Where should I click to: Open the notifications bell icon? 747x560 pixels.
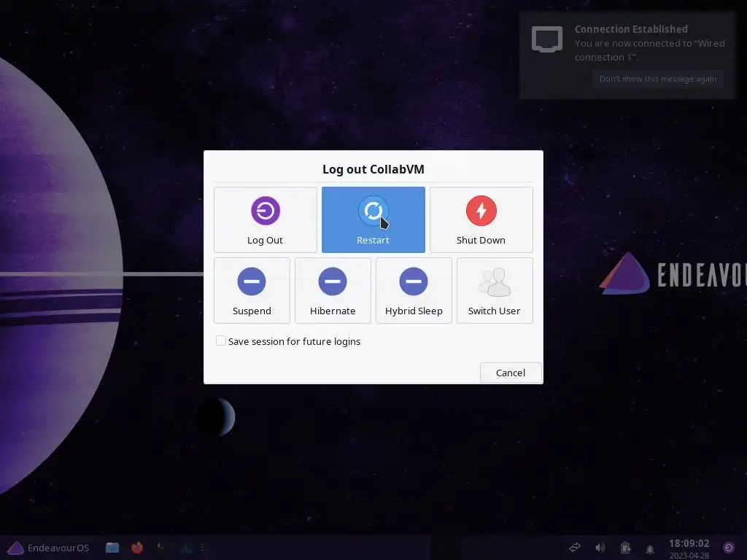650,548
